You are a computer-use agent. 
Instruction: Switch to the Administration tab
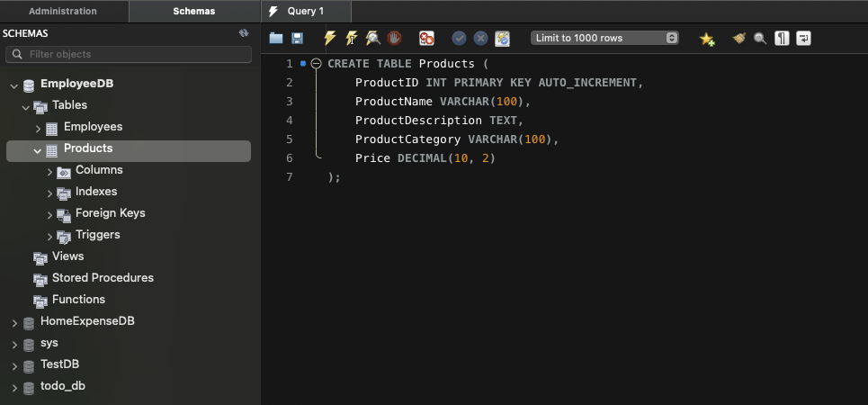(63, 11)
